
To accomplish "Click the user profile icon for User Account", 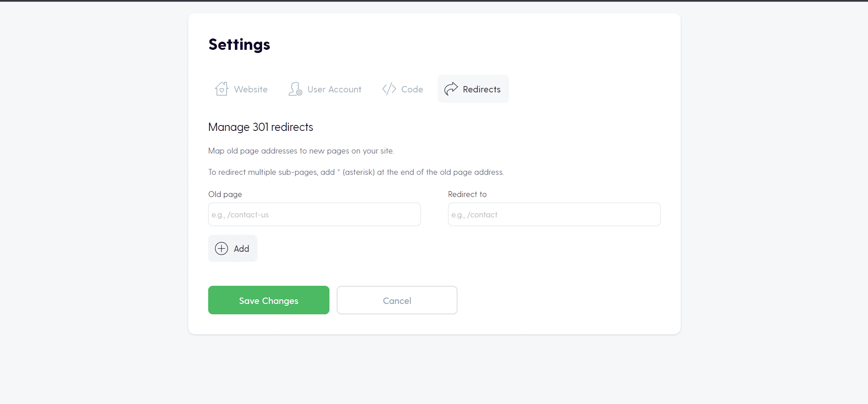I will pos(295,89).
